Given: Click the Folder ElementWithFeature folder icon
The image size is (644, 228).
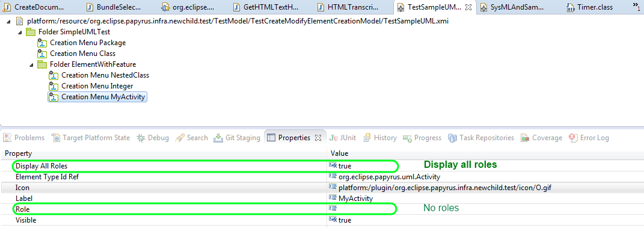Looking at the screenshot, I should point(42,64).
